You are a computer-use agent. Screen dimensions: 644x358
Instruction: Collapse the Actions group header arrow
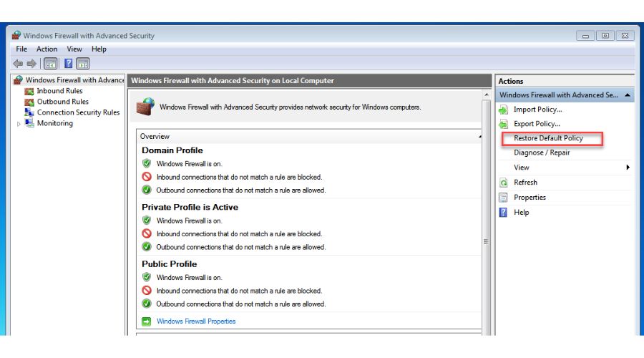627,95
